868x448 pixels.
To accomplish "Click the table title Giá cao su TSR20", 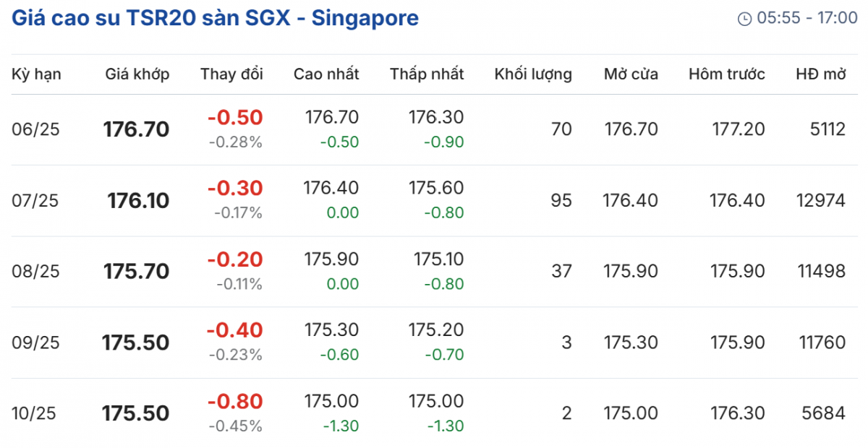I will pos(215,18).
